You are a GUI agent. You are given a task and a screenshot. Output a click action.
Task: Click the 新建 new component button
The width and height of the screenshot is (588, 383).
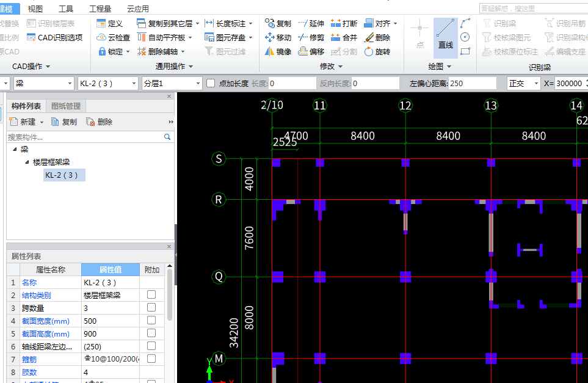tap(26, 122)
